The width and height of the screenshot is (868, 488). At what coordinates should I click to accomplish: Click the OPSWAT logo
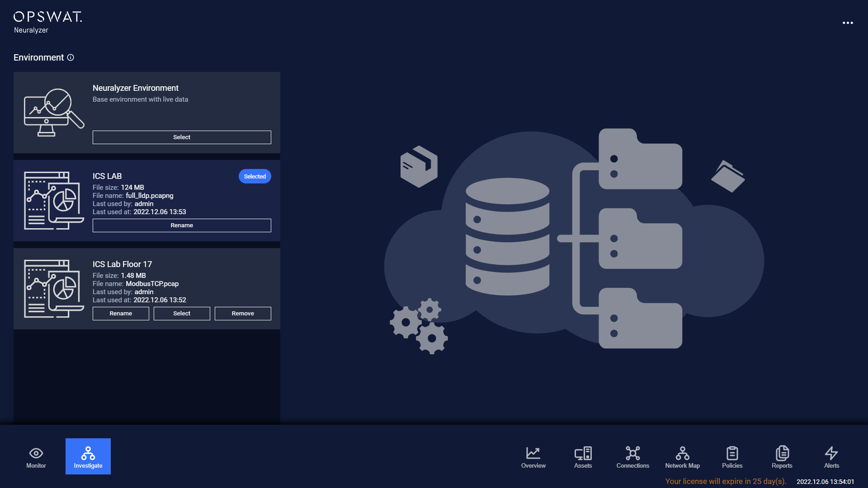tap(47, 17)
